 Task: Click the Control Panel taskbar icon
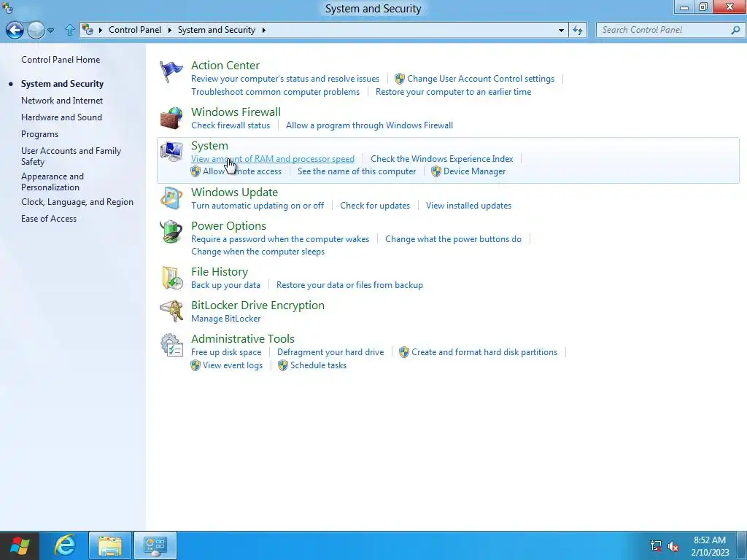[x=155, y=545]
